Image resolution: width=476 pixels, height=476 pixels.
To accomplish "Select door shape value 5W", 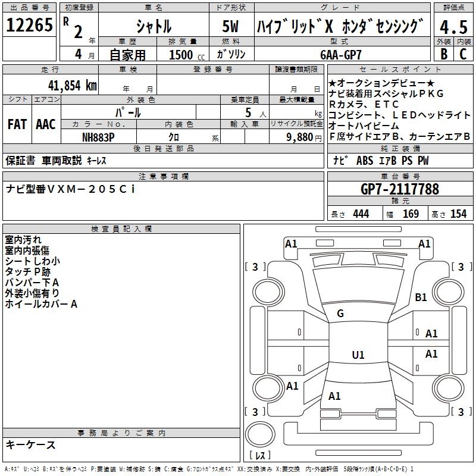I will (230, 26).
